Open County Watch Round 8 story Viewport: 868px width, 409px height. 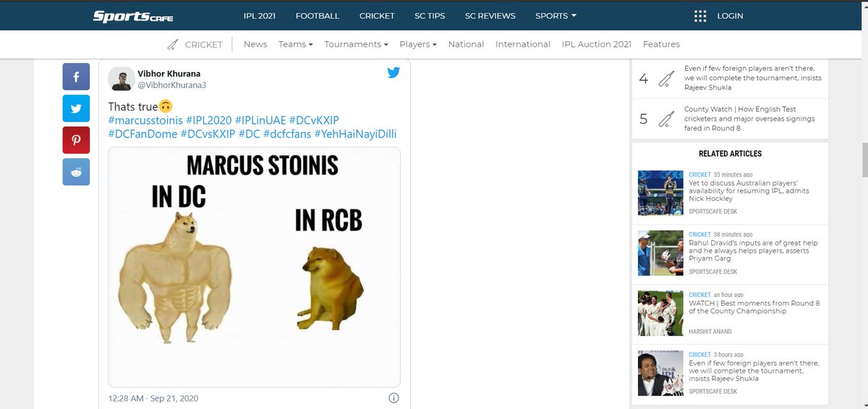point(749,119)
